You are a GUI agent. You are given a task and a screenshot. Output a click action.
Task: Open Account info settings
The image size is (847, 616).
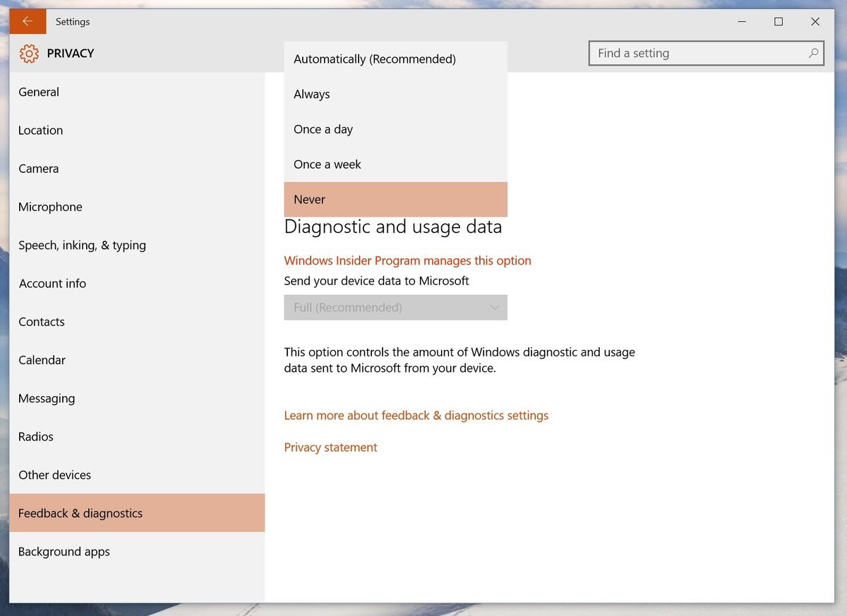[52, 283]
